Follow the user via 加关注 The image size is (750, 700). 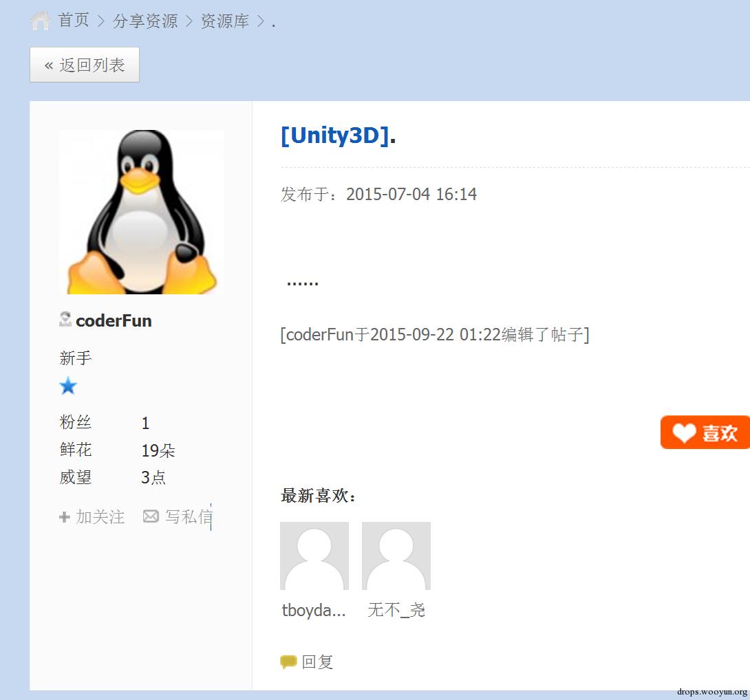pyautogui.click(x=100, y=517)
